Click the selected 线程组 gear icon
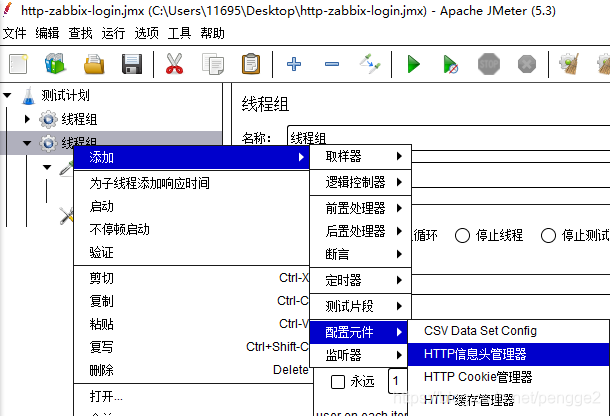This screenshot has width=610, height=416. (48, 143)
